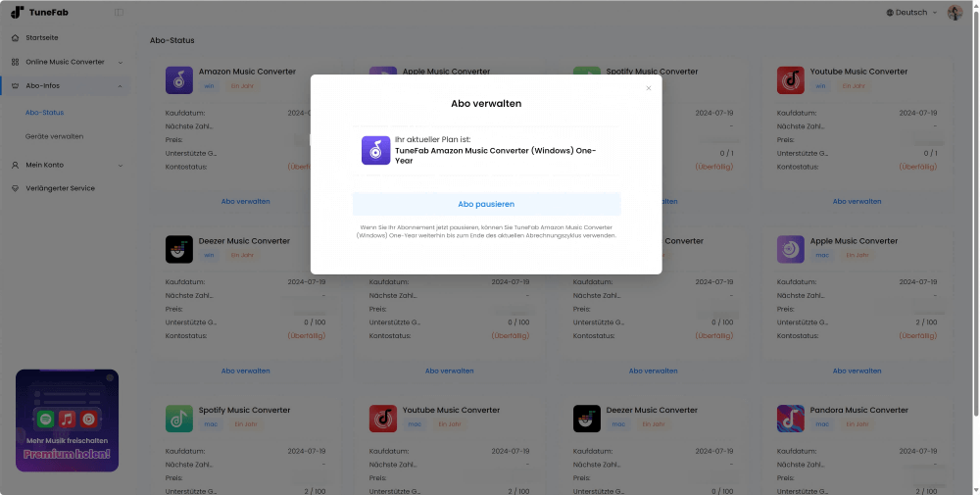Viewport: 980px width, 495px height.
Task: Click Abo verwalten under Youtube Music Converter win
Action: 857,201
